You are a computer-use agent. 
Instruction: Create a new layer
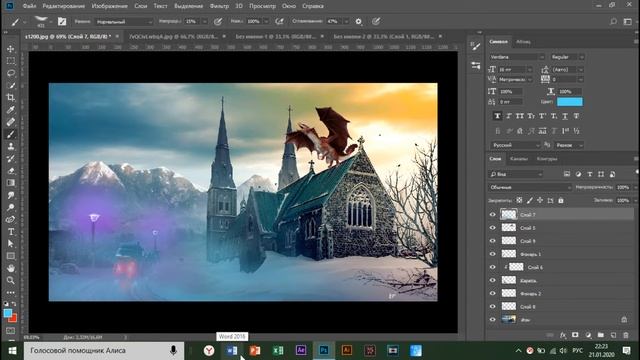(x=613, y=335)
